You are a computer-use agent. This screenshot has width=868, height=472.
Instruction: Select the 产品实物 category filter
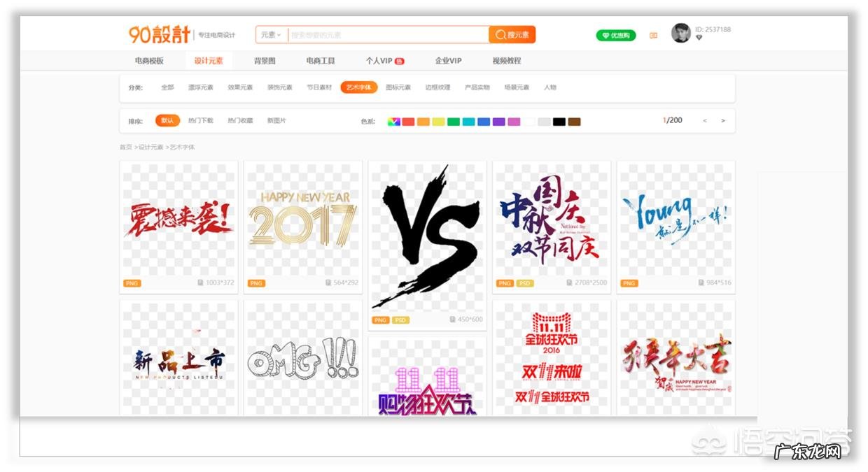click(x=477, y=87)
